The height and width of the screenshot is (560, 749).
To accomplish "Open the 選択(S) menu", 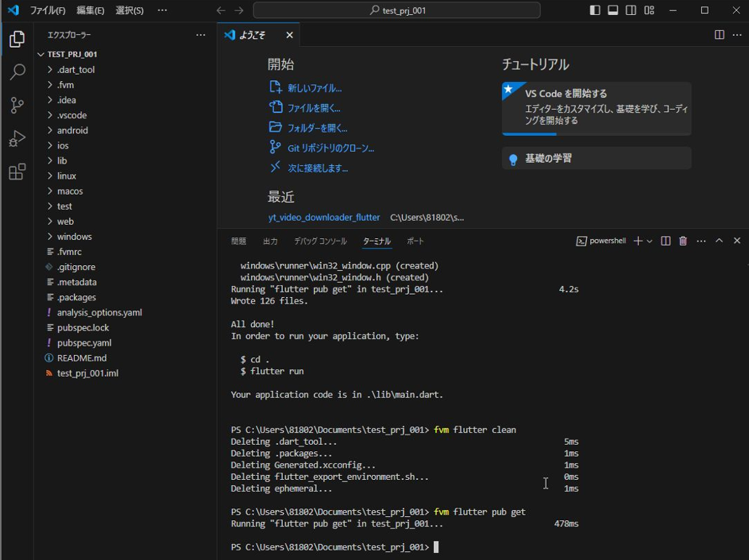I will (x=129, y=10).
